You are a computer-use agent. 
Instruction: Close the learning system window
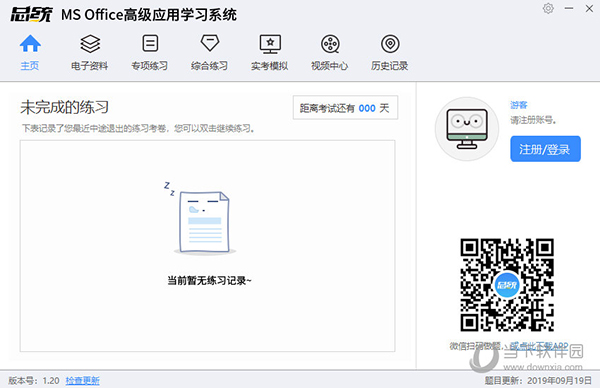point(589,8)
